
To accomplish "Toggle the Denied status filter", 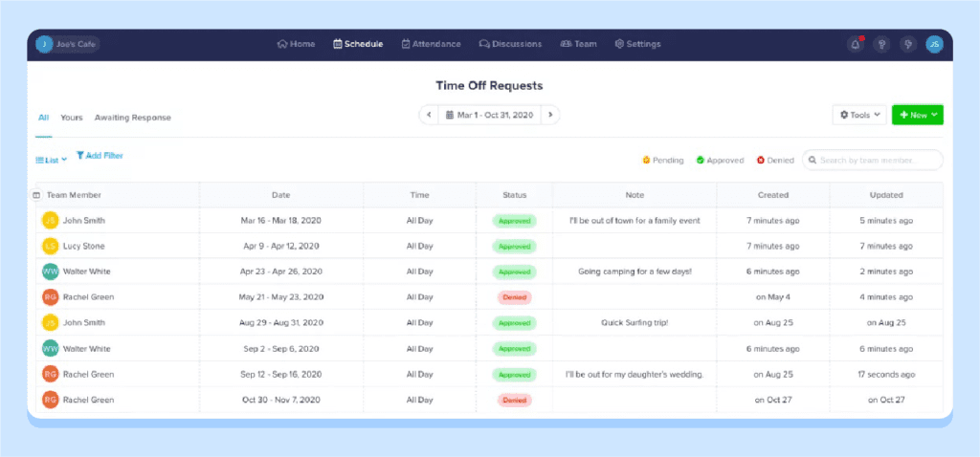I will coord(775,161).
